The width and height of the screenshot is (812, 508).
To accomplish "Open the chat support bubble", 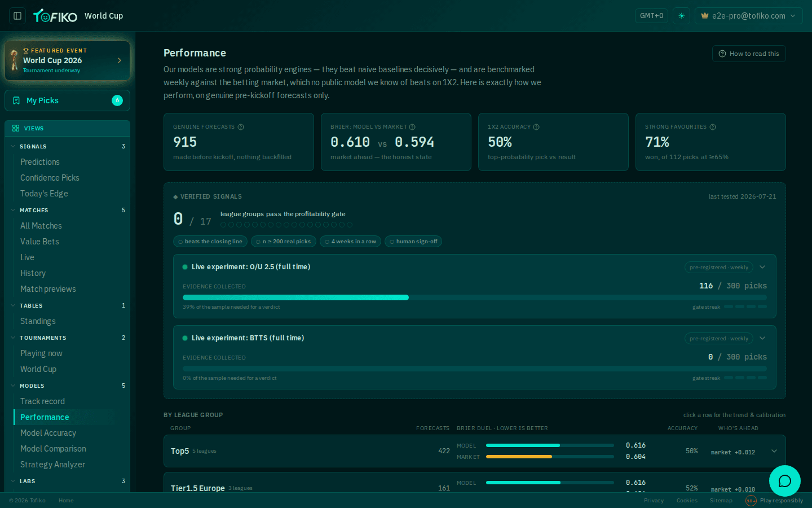I will point(785,481).
